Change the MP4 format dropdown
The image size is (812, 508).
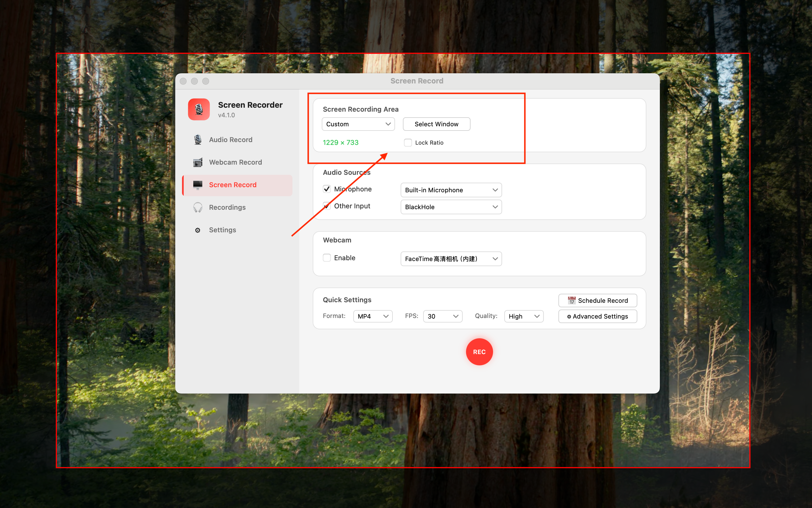point(373,316)
